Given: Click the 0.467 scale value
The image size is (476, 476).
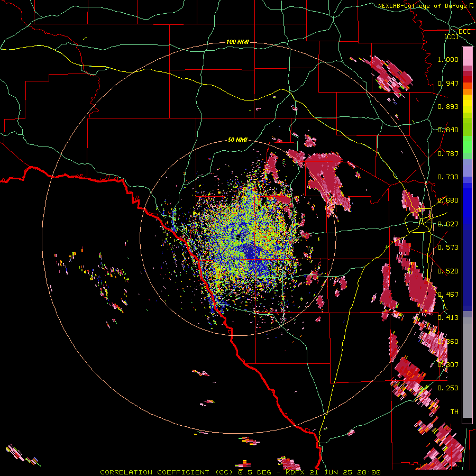Looking at the screenshot, I should coord(448,295).
